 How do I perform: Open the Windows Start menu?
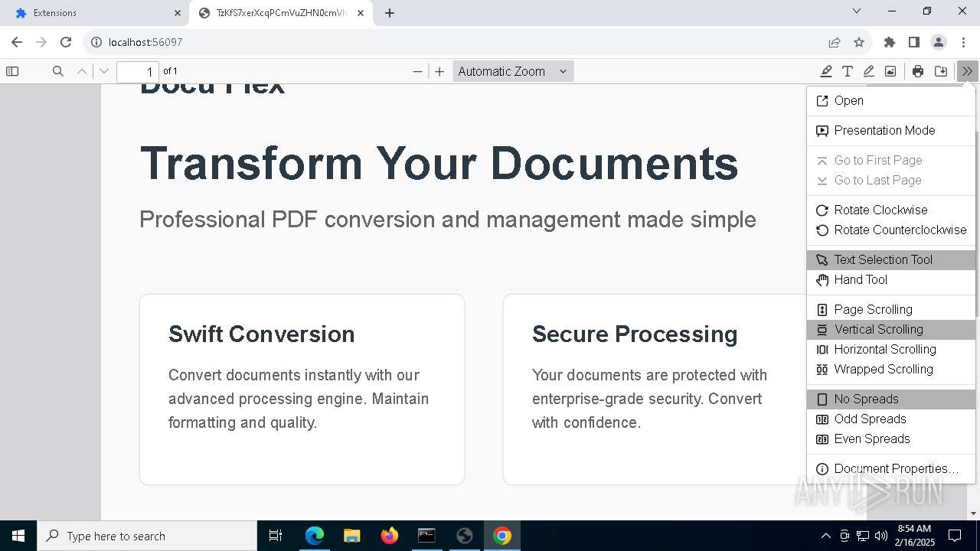pos(18,536)
